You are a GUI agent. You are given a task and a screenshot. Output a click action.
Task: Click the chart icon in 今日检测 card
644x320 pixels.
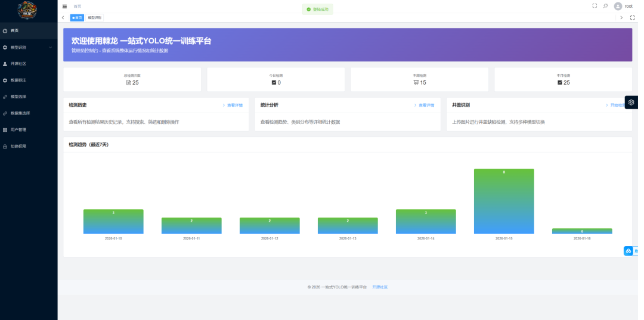pyautogui.click(x=274, y=82)
